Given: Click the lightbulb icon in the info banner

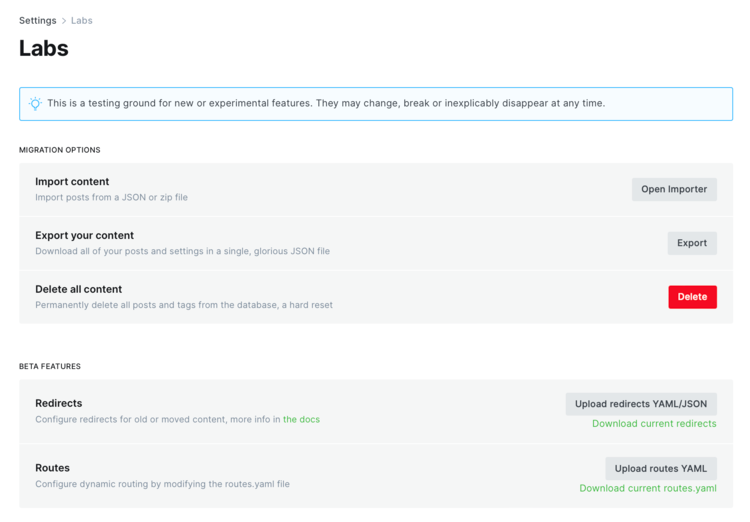Looking at the screenshot, I should tap(35, 103).
